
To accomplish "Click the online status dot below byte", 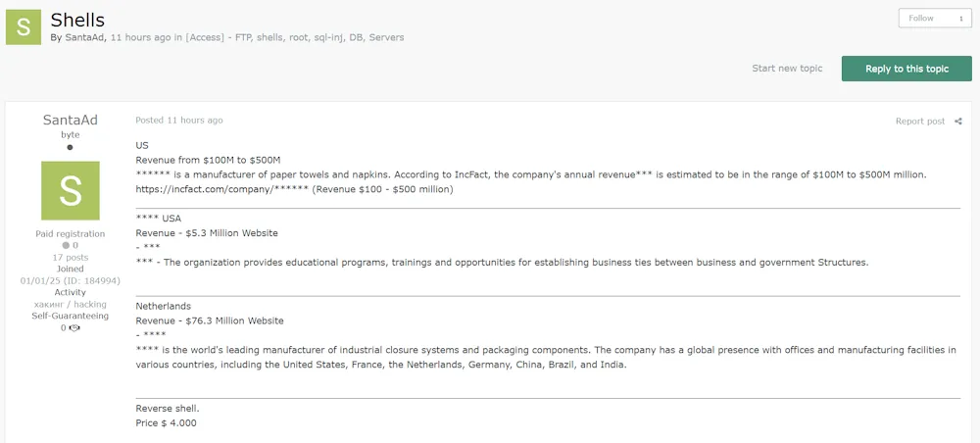I will [x=71, y=147].
